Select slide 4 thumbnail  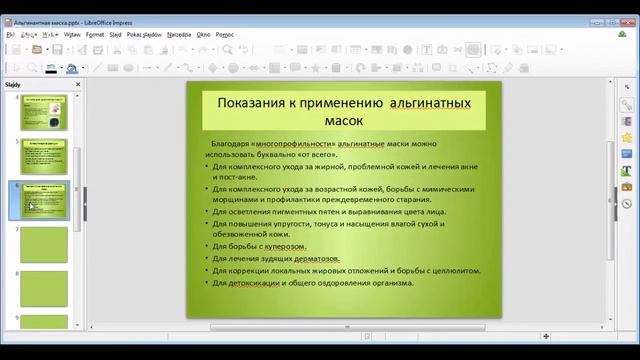(44, 113)
